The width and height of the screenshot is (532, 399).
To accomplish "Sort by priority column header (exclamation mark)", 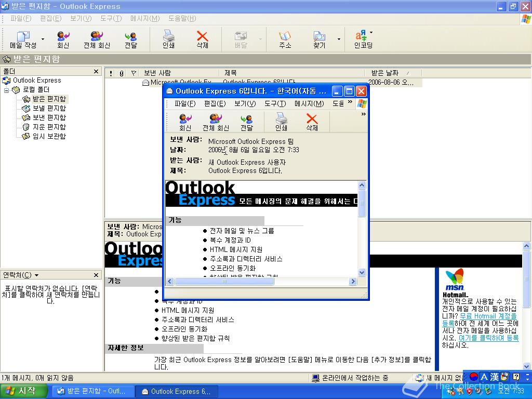I will [111, 73].
